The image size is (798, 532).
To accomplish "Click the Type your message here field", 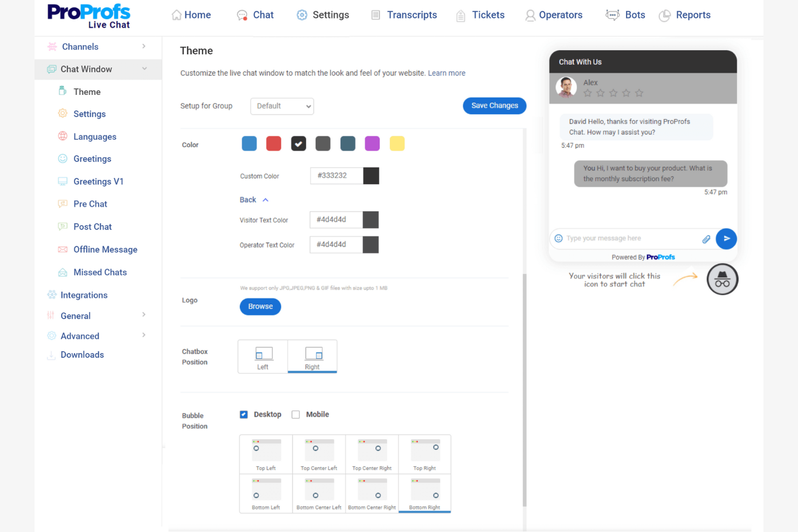I will click(631, 238).
